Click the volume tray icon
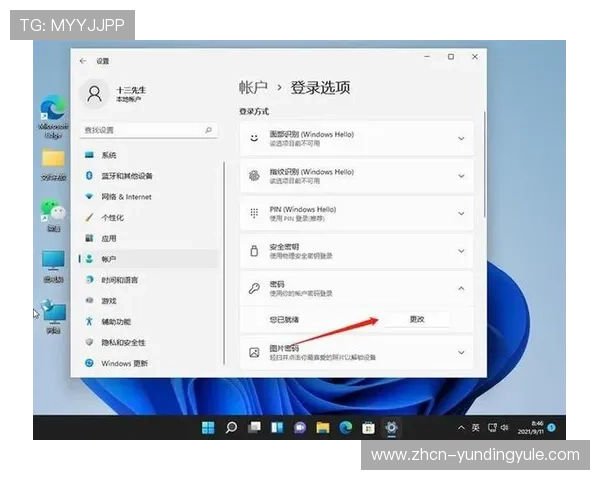The width and height of the screenshot is (600, 480). pyautogui.click(x=505, y=428)
